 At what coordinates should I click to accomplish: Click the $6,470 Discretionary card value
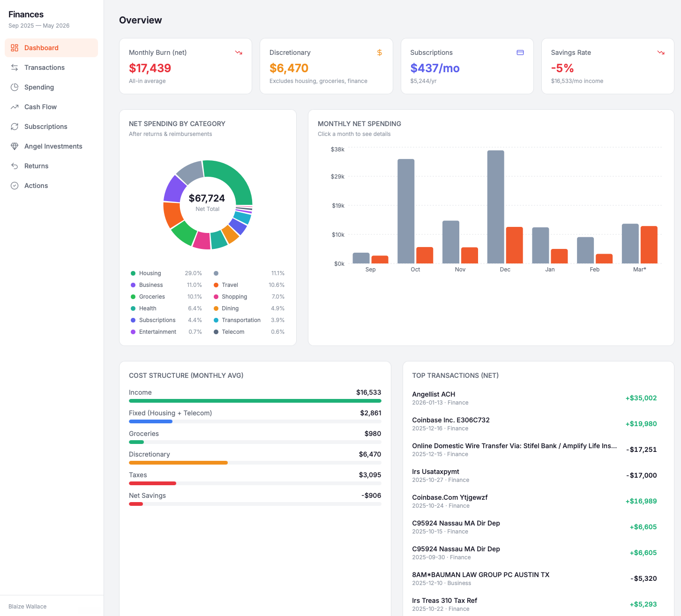(289, 68)
